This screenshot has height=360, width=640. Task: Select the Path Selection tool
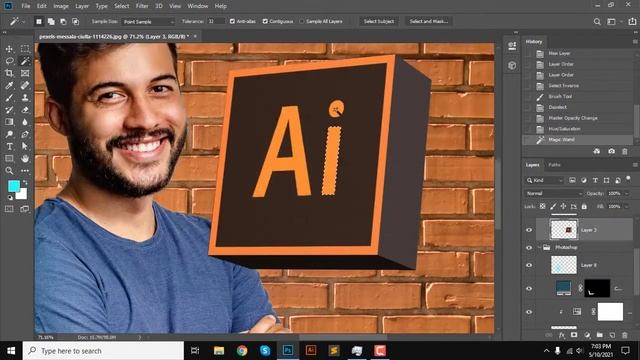[x=25, y=146]
